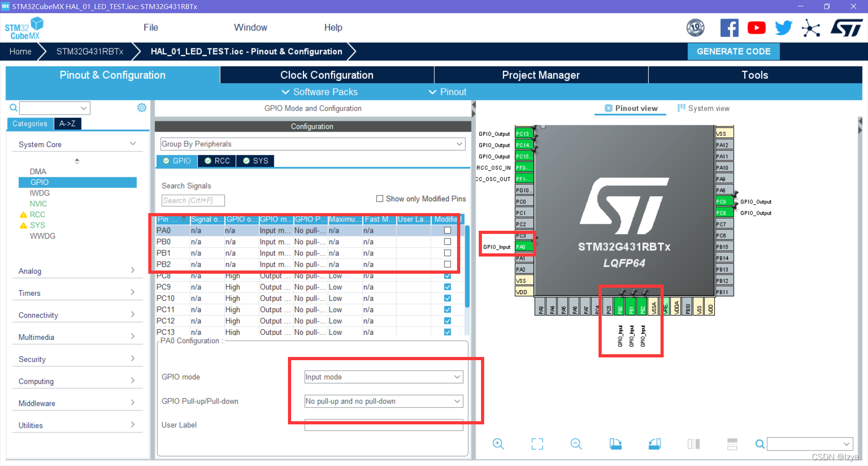Toggle the Modified checkbox for PB1 row

click(448, 253)
